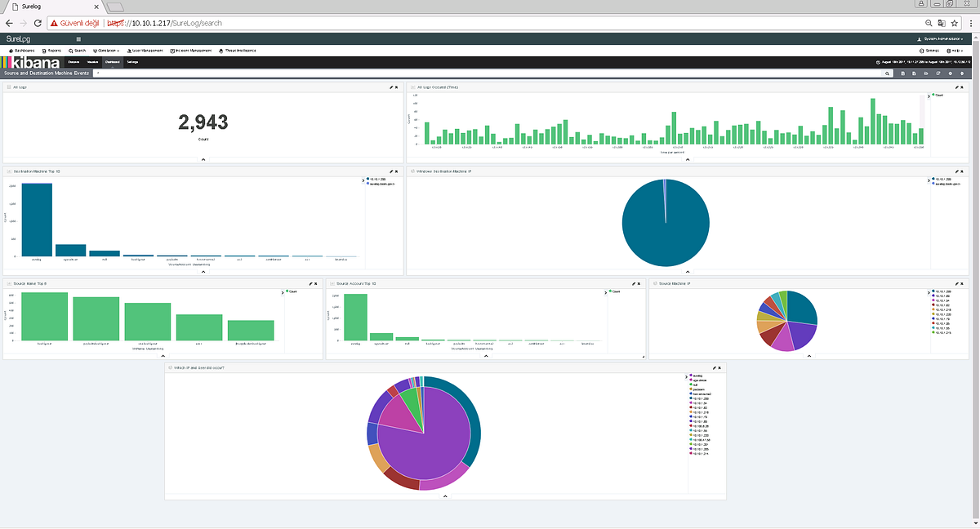The height and width of the screenshot is (529, 980).
Task: Click the search magnifier icon in Kibana
Action: pos(887,73)
